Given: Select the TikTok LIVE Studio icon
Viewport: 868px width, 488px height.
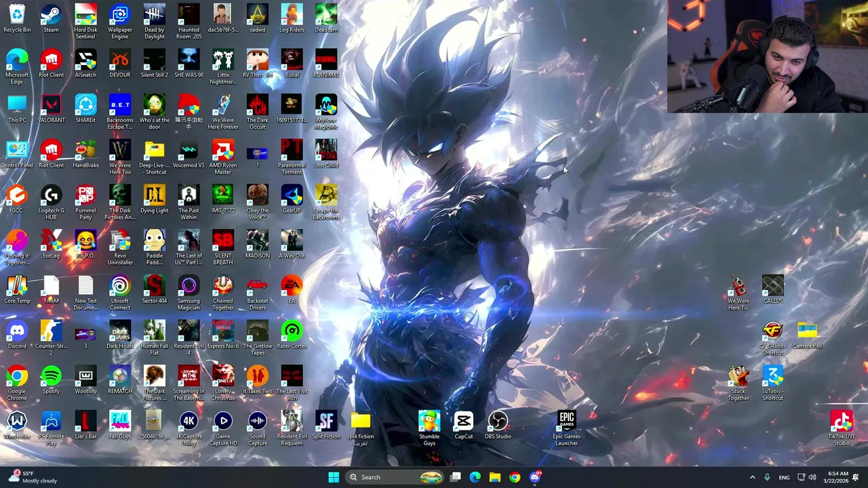Looking at the screenshot, I should (842, 428).
